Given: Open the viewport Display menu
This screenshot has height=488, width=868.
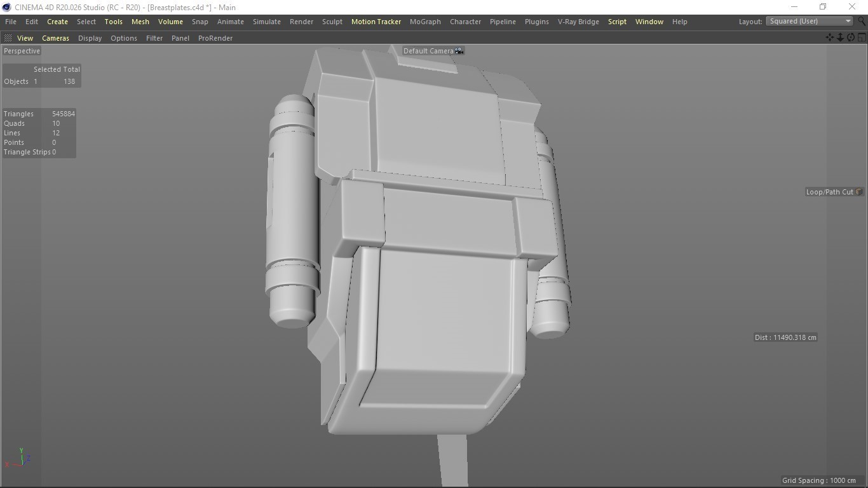Looking at the screenshot, I should 90,38.
